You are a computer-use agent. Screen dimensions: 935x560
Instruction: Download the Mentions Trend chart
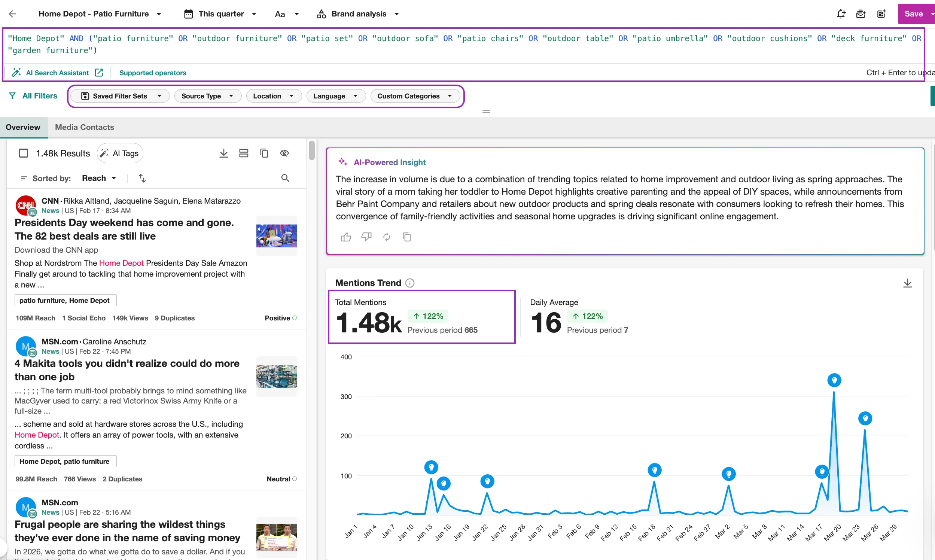coord(907,283)
